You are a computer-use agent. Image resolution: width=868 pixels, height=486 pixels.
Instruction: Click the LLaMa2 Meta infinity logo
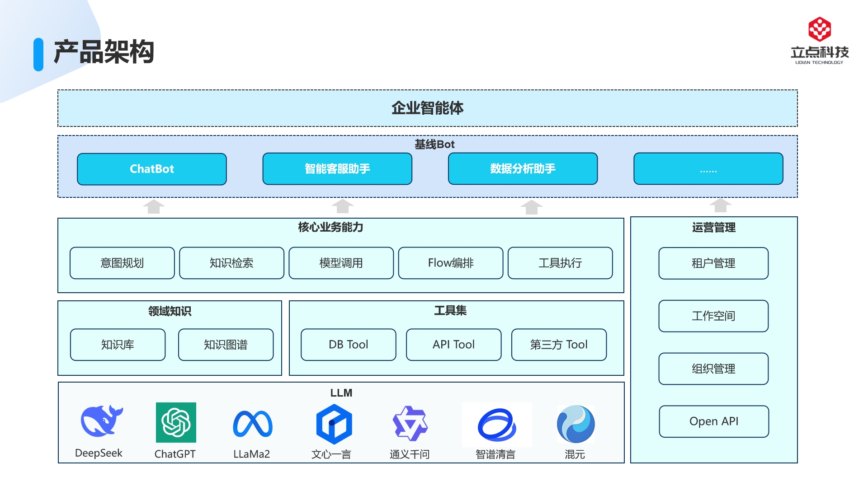click(253, 424)
